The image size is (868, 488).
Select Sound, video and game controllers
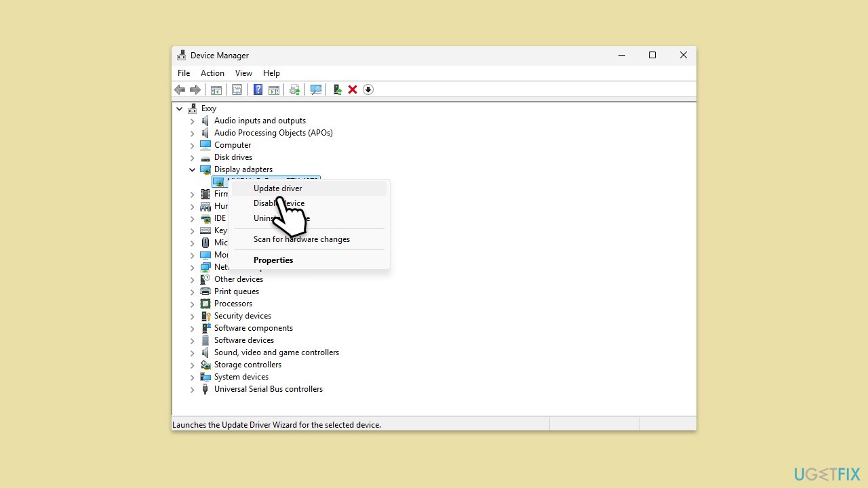(x=276, y=352)
